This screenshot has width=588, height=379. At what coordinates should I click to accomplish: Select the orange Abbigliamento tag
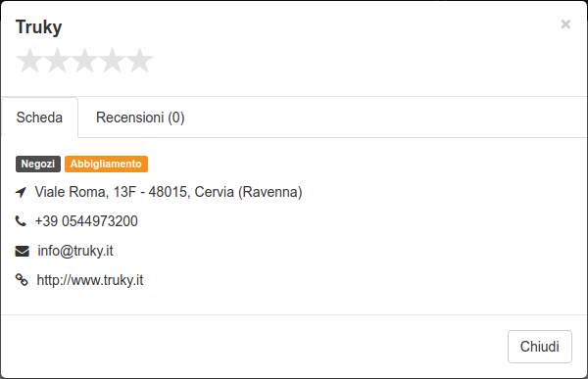[x=106, y=164]
